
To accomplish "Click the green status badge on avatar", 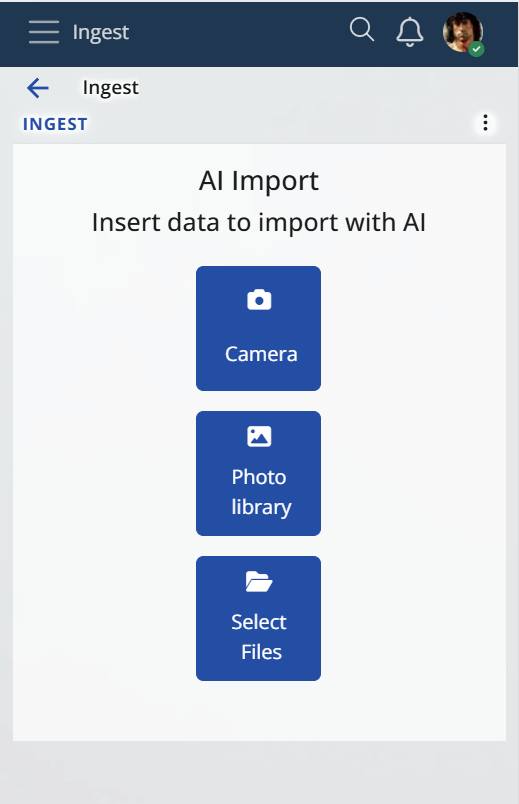I will (476, 49).
